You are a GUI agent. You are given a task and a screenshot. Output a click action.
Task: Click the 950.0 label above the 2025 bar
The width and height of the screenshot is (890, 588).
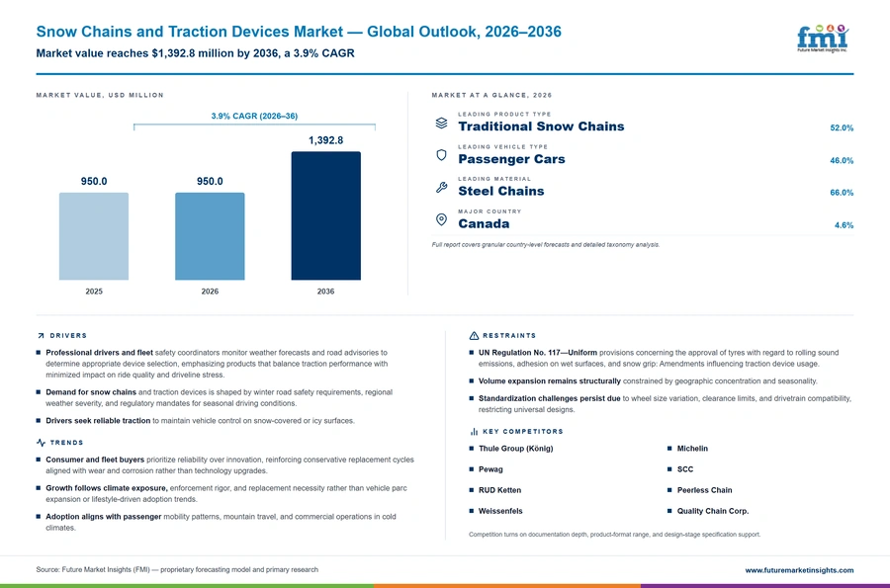94,182
